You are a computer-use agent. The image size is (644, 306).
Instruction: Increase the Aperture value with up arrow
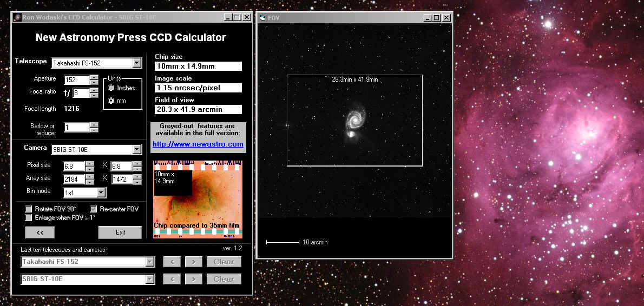click(x=94, y=77)
